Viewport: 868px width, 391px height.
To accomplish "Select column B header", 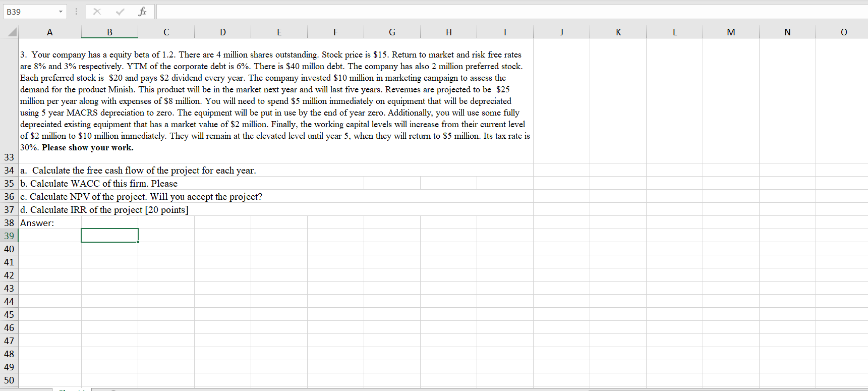I will point(109,32).
